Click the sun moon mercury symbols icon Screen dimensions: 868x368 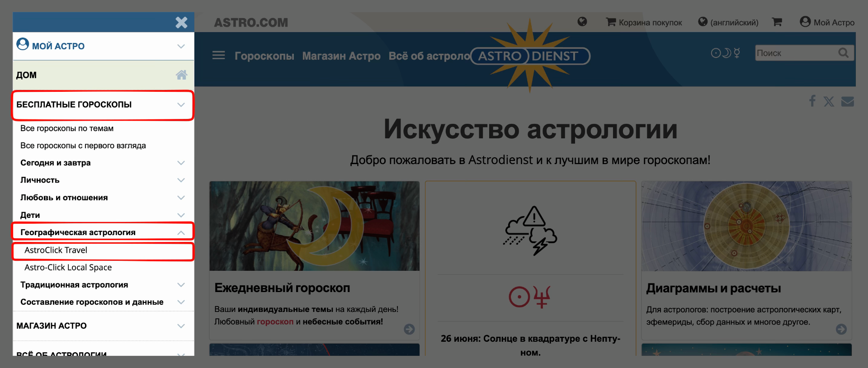tap(726, 53)
